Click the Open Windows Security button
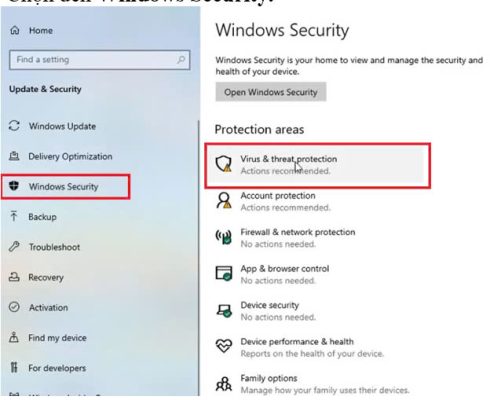Image resolution: width=490 pixels, height=400 pixels. click(x=271, y=92)
